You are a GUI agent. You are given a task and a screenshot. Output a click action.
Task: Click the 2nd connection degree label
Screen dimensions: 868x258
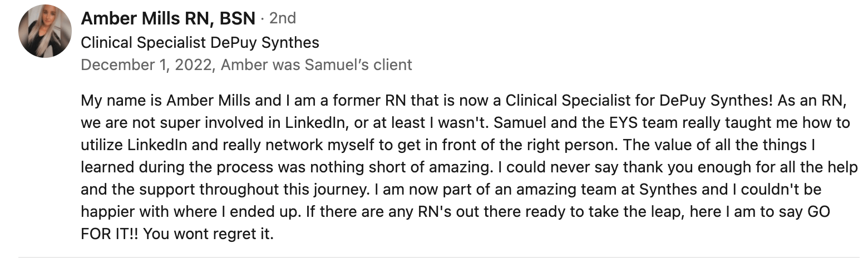point(282,18)
